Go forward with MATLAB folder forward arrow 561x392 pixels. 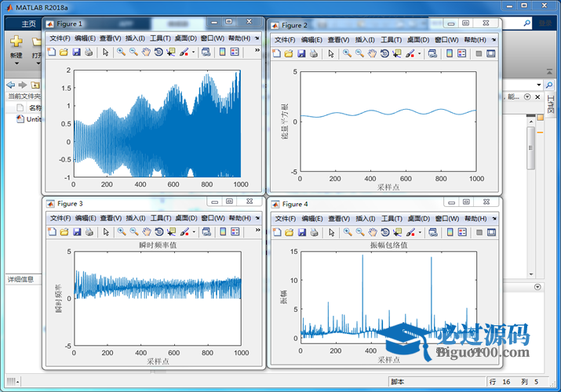point(23,85)
